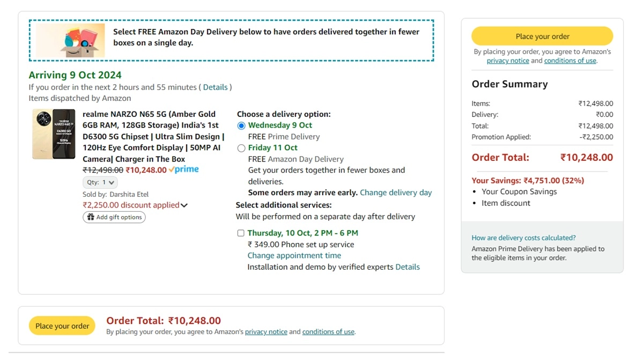
Task: Collapse the quantity selector chevron
Action: click(x=111, y=182)
